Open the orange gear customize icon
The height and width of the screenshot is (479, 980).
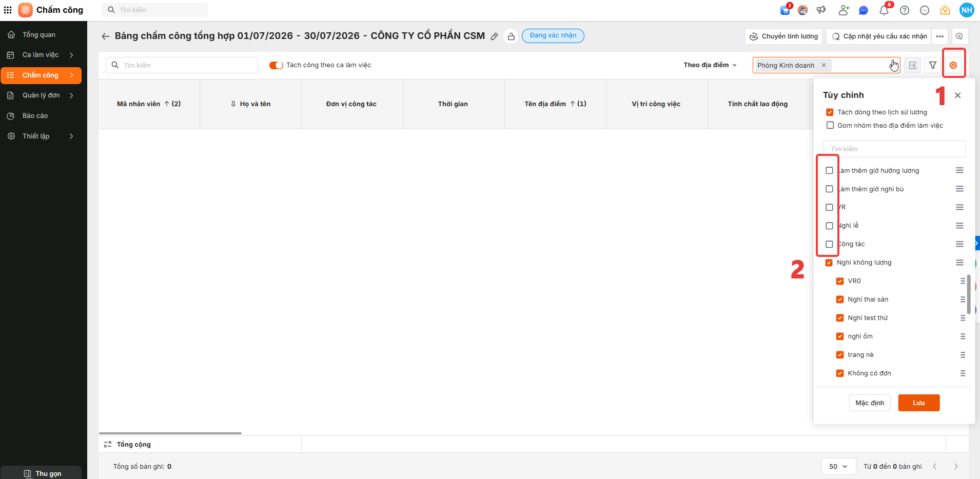point(953,65)
